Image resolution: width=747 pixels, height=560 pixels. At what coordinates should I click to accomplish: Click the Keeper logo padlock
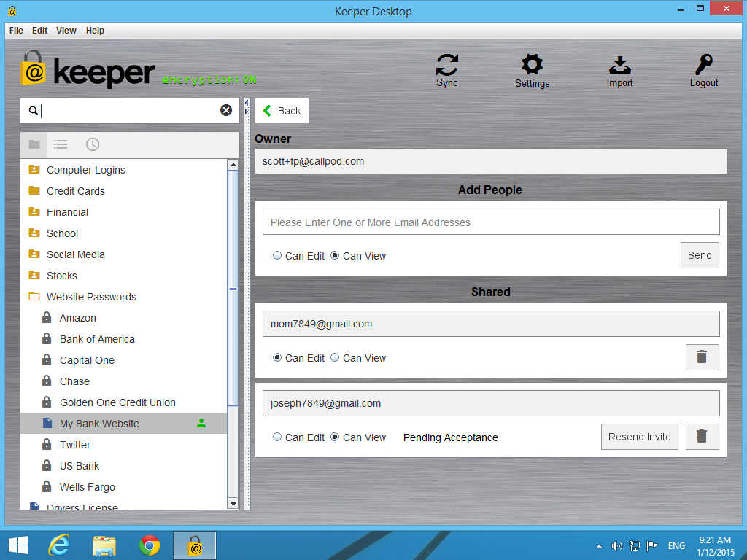click(x=33, y=68)
